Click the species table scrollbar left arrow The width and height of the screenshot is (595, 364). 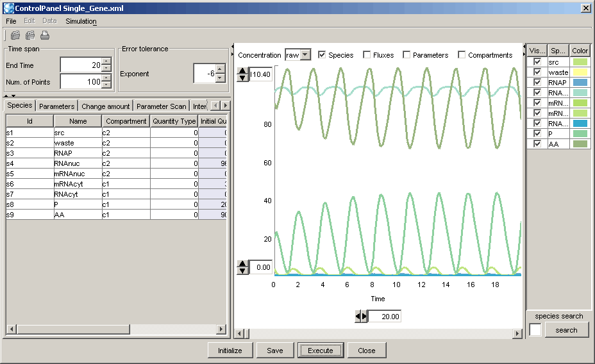pyautogui.click(x=12, y=329)
